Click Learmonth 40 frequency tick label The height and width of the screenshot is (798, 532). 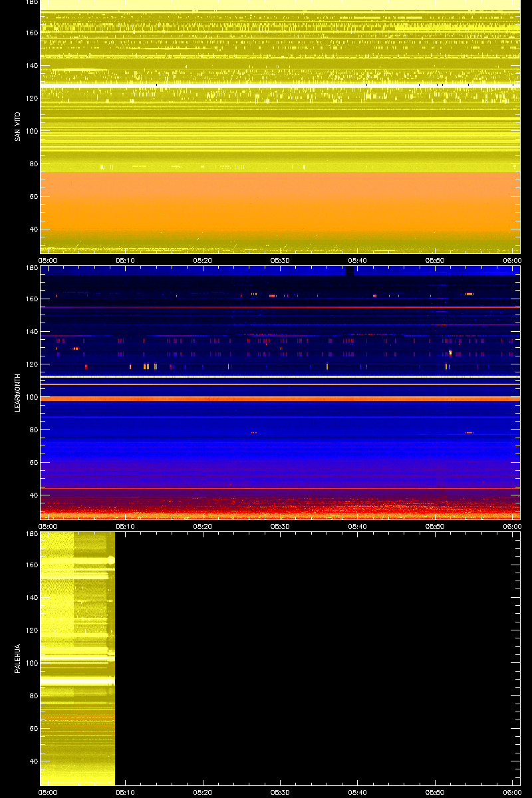[33, 495]
